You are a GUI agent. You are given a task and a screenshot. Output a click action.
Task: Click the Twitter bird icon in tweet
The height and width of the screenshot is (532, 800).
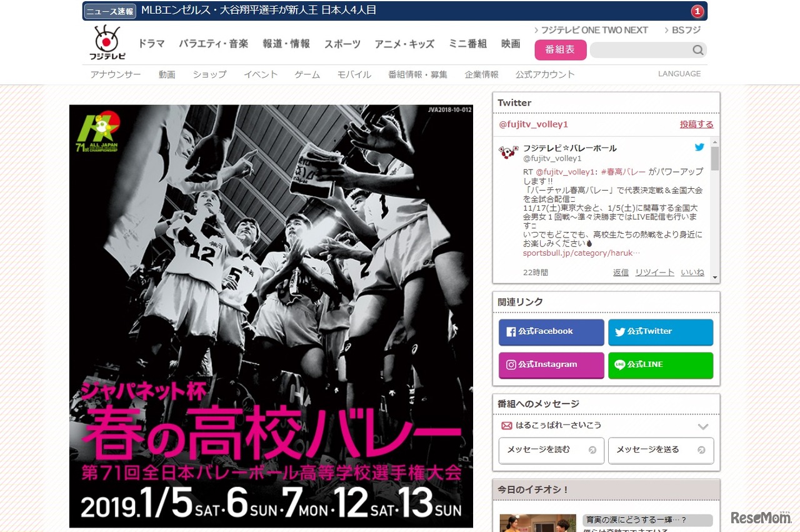click(699, 148)
